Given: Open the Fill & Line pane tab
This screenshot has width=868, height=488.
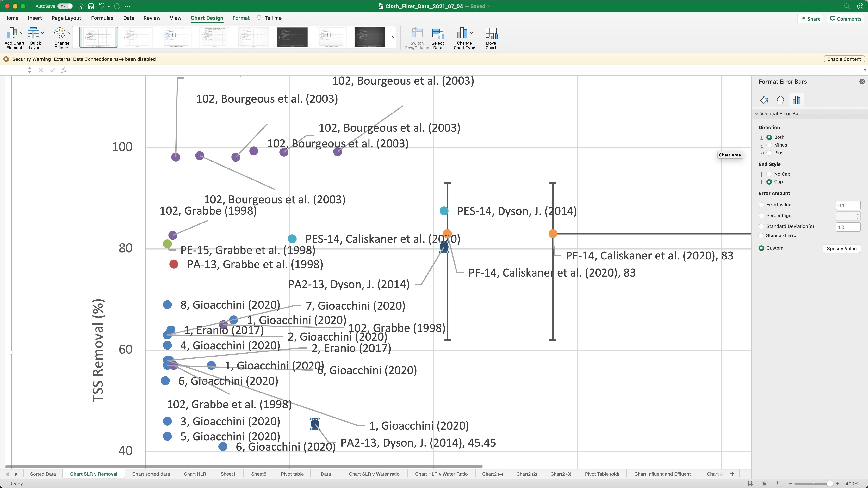Looking at the screenshot, I should pos(764,100).
